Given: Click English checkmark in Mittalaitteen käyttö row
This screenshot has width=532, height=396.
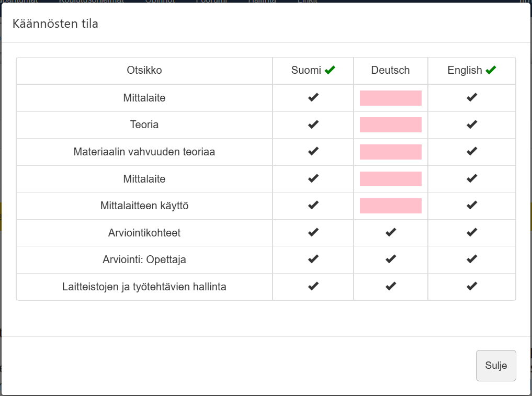Looking at the screenshot, I should [472, 206].
